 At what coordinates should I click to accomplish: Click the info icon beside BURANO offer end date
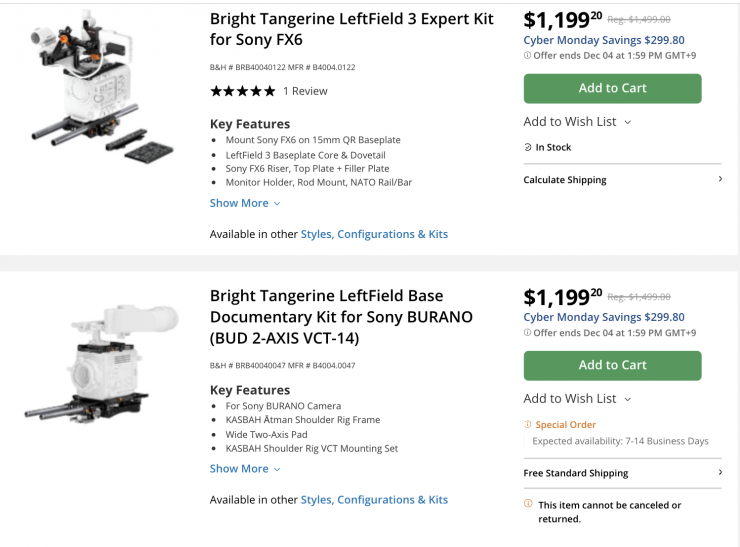528,333
